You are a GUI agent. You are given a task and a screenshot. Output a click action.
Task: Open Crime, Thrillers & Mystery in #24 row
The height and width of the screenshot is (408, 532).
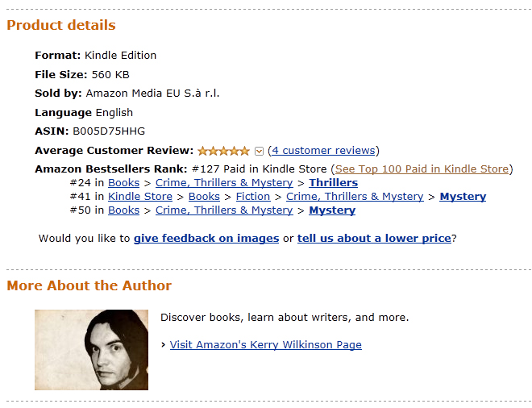tap(224, 183)
